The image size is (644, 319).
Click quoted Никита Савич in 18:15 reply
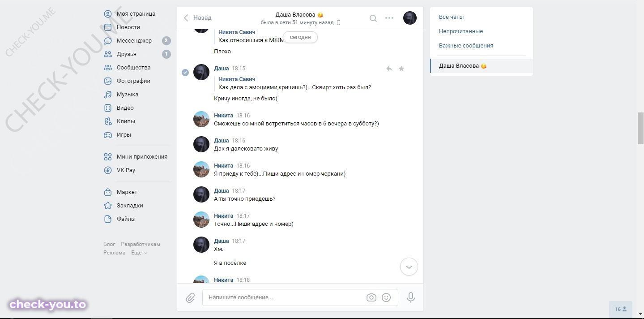pos(237,79)
